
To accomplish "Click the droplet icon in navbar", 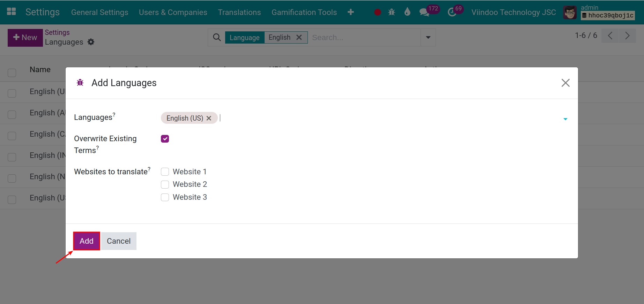I will pyautogui.click(x=407, y=12).
